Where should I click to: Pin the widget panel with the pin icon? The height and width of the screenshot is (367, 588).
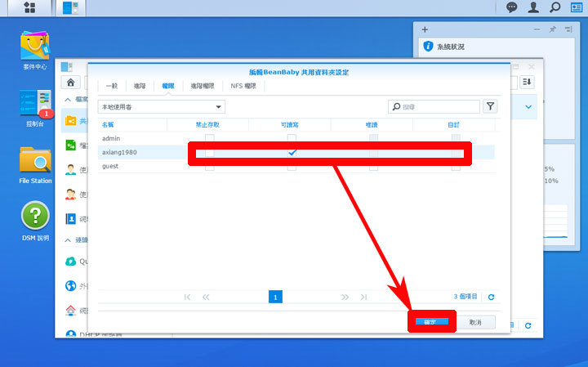pos(552,29)
